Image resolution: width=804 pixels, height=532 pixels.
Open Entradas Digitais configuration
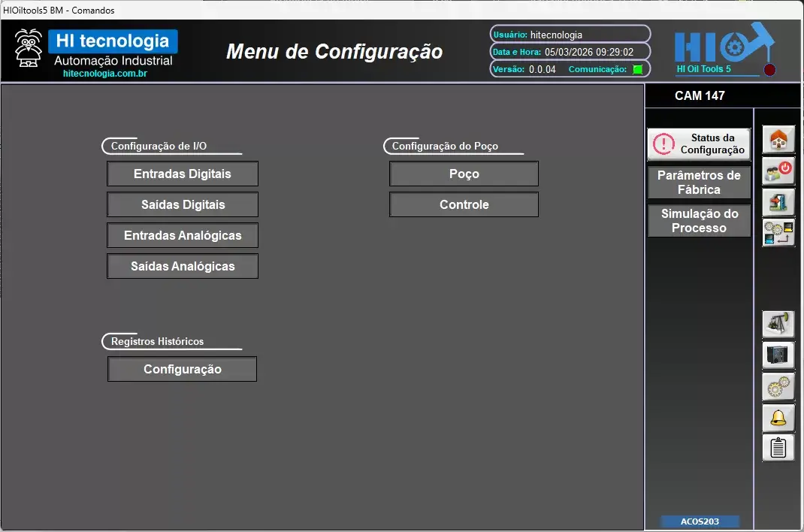click(x=183, y=174)
